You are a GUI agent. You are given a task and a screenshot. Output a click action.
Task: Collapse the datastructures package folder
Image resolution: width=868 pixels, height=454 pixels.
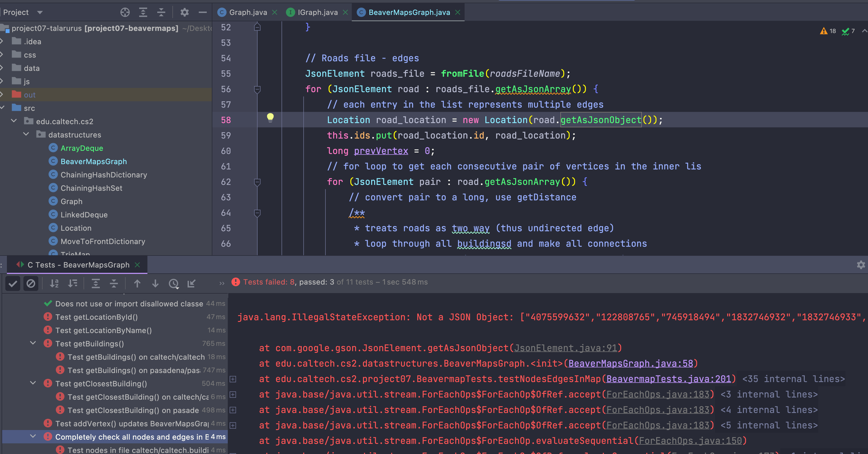pyautogui.click(x=26, y=134)
